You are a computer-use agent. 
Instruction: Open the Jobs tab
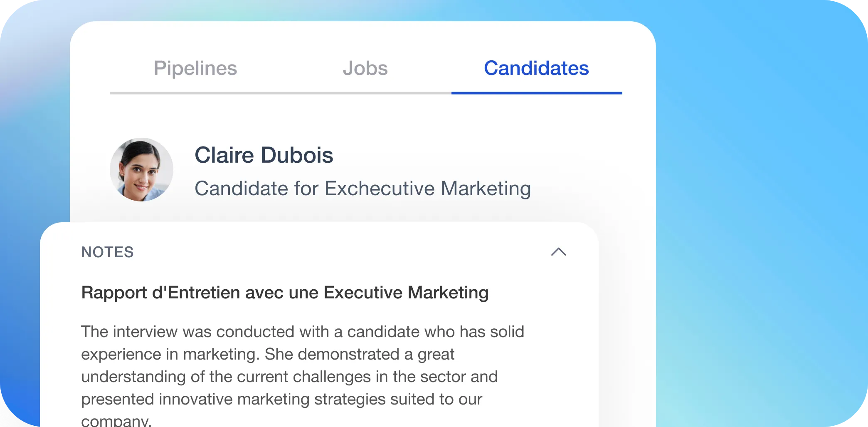[365, 68]
